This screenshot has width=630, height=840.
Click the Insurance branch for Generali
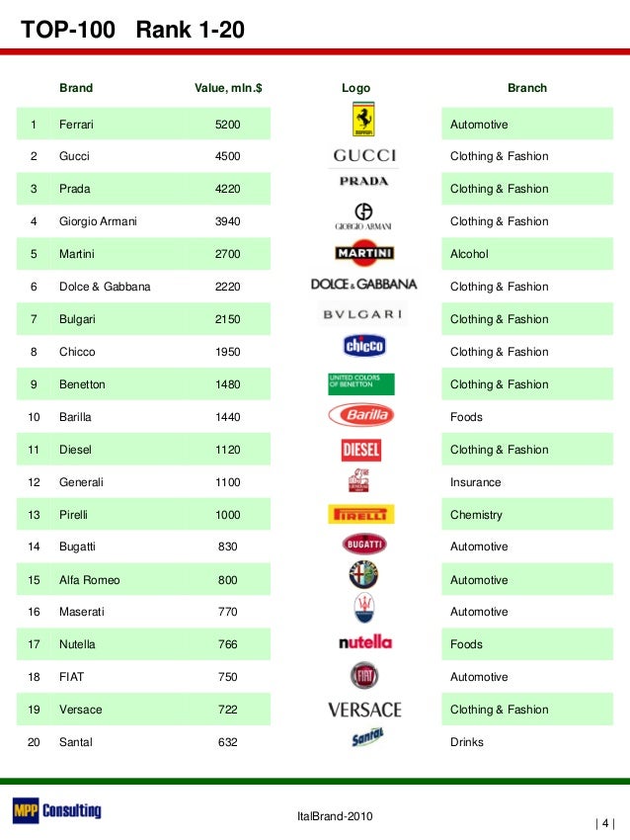[476, 482]
